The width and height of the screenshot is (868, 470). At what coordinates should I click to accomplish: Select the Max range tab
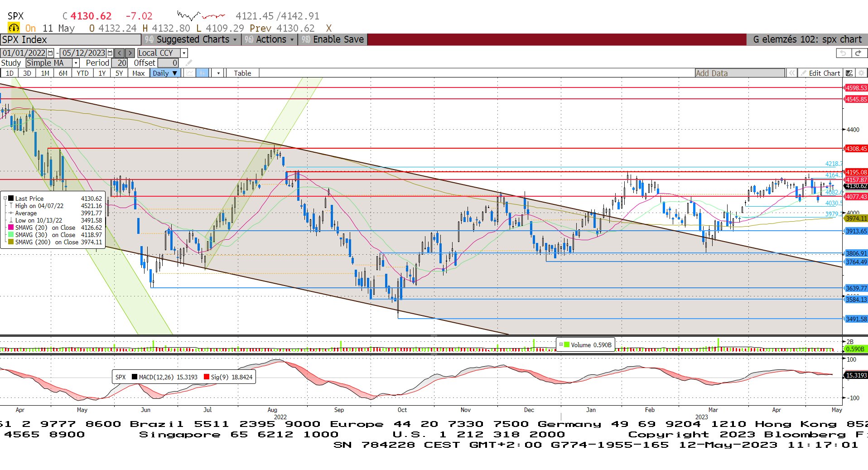[139, 73]
